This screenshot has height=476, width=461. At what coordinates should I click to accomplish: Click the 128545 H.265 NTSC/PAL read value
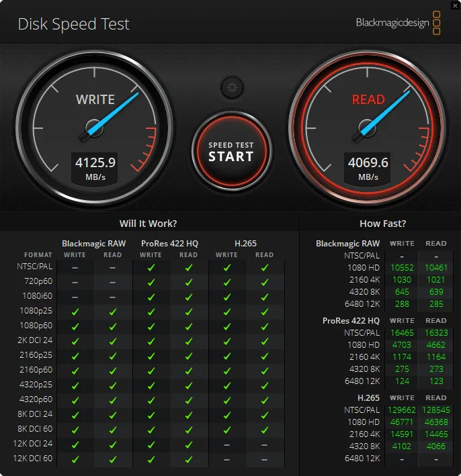(436, 410)
